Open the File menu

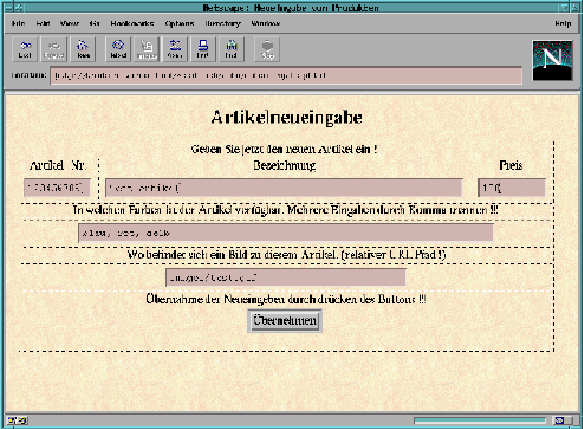18,24
